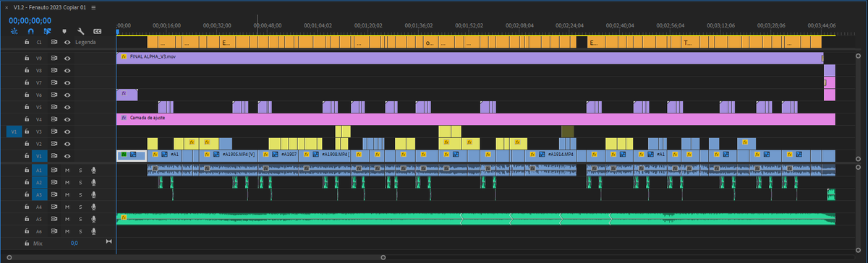Add a marker with the marker icon

(64, 32)
